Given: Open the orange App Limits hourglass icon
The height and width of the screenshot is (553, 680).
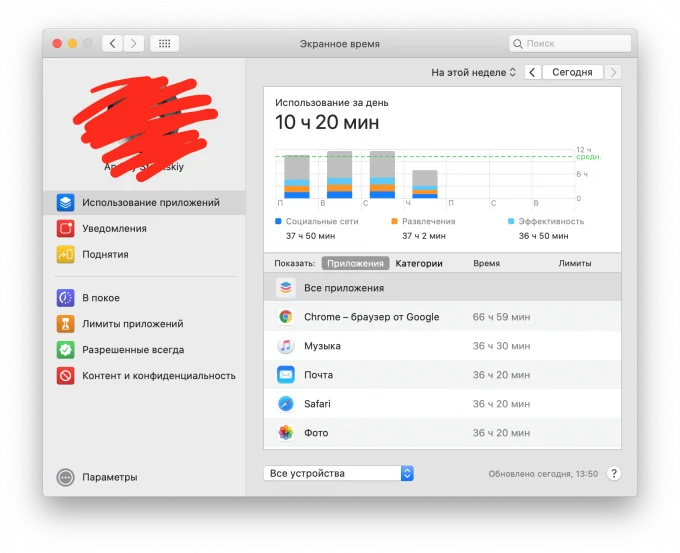Looking at the screenshot, I should click(65, 324).
